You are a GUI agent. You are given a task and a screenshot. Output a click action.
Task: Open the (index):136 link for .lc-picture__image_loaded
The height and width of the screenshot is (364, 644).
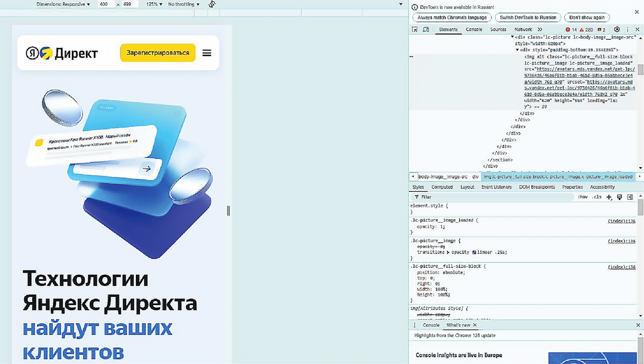(x=621, y=221)
